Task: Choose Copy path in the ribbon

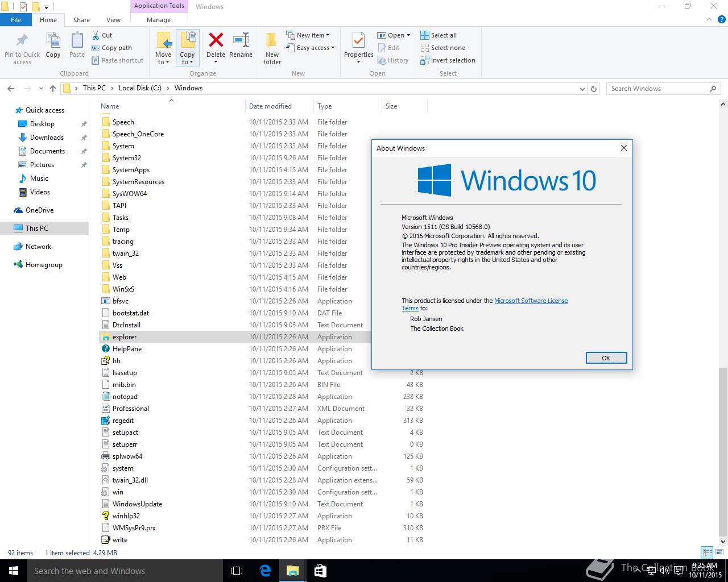Action: (x=111, y=48)
